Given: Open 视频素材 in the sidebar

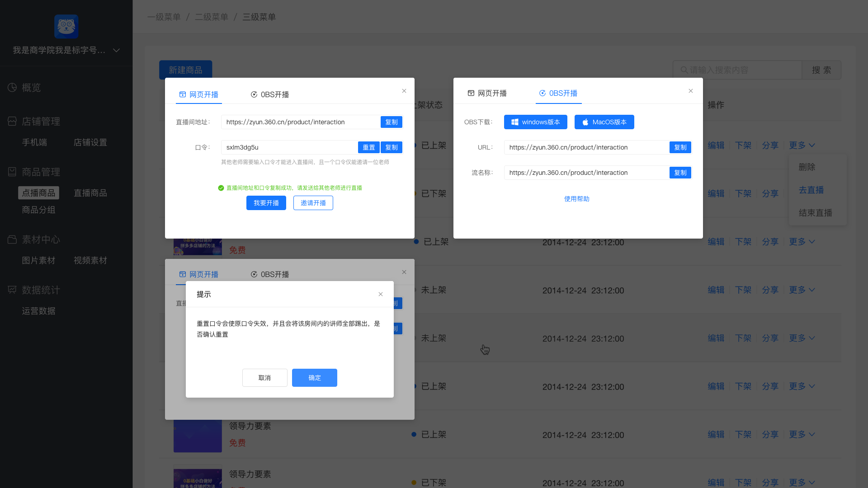Looking at the screenshot, I should click(x=90, y=260).
